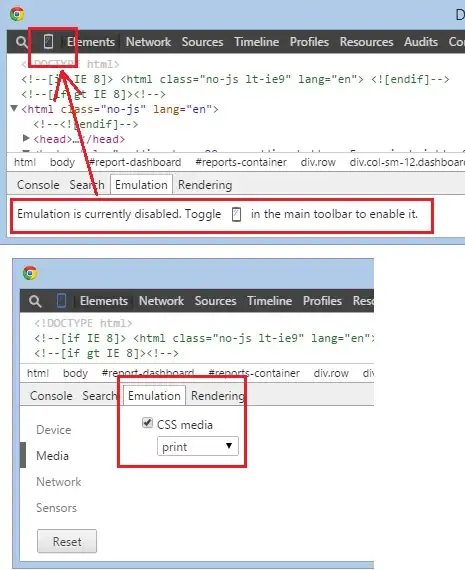Open the print CSS media dropdown
The height and width of the screenshot is (570, 465).
198,446
